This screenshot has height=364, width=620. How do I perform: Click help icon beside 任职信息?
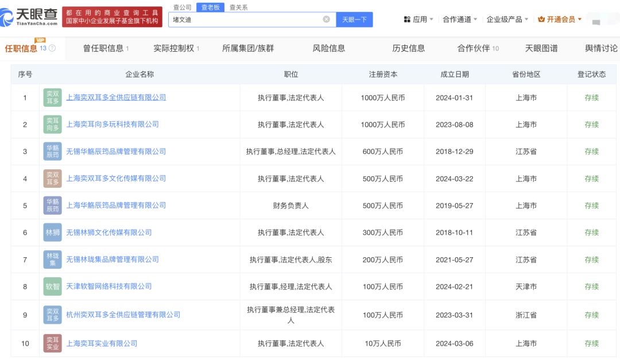pos(53,49)
